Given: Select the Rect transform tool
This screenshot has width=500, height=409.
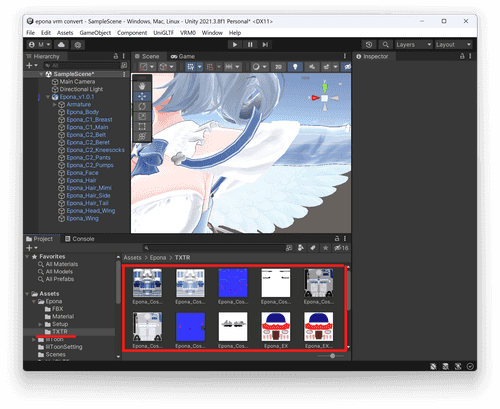Looking at the screenshot, I should pyautogui.click(x=142, y=126).
